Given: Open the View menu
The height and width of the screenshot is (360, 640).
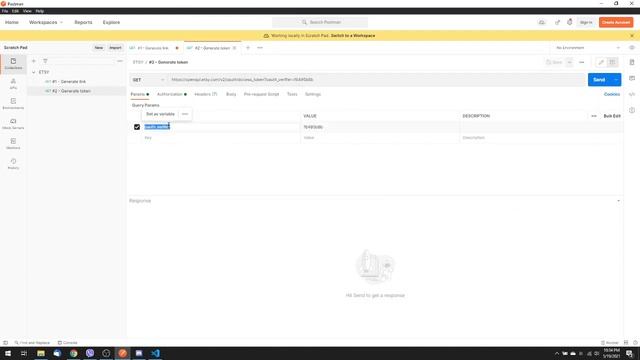Looking at the screenshot, I should 27,11.
